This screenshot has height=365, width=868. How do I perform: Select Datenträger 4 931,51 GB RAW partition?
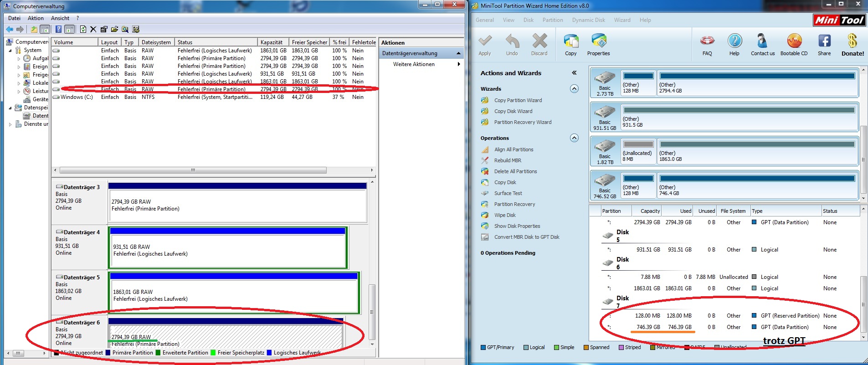pyautogui.click(x=227, y=247)
